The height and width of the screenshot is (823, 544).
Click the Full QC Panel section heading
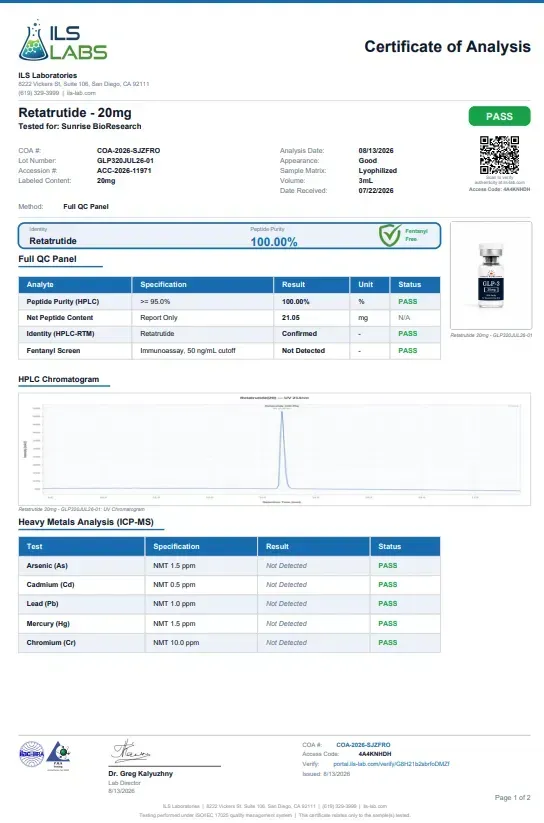[x=47, y=259]
